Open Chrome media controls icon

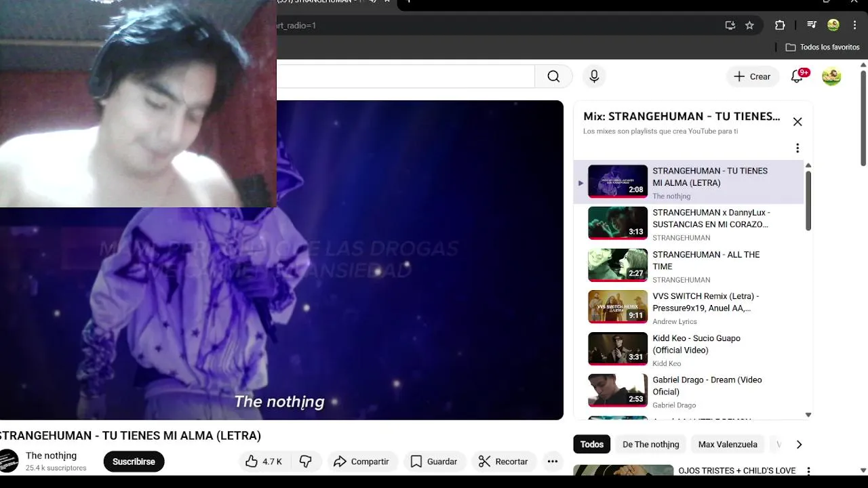811,25
